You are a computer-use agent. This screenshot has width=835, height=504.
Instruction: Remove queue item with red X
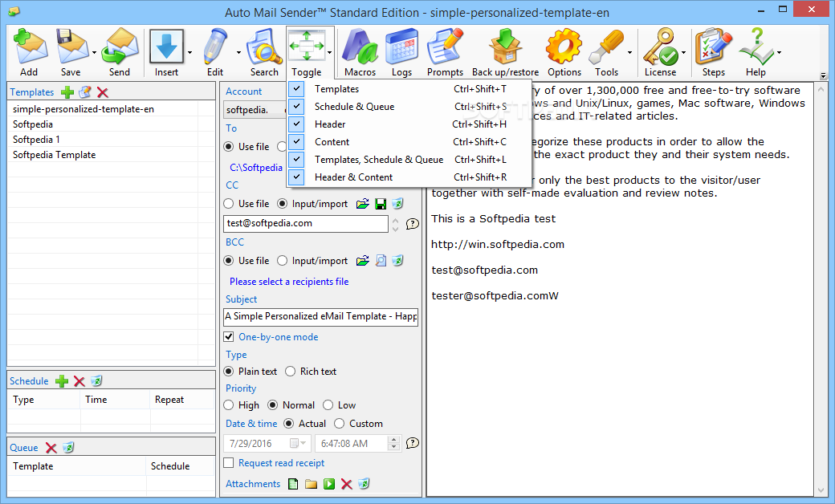tap(51, 448)
